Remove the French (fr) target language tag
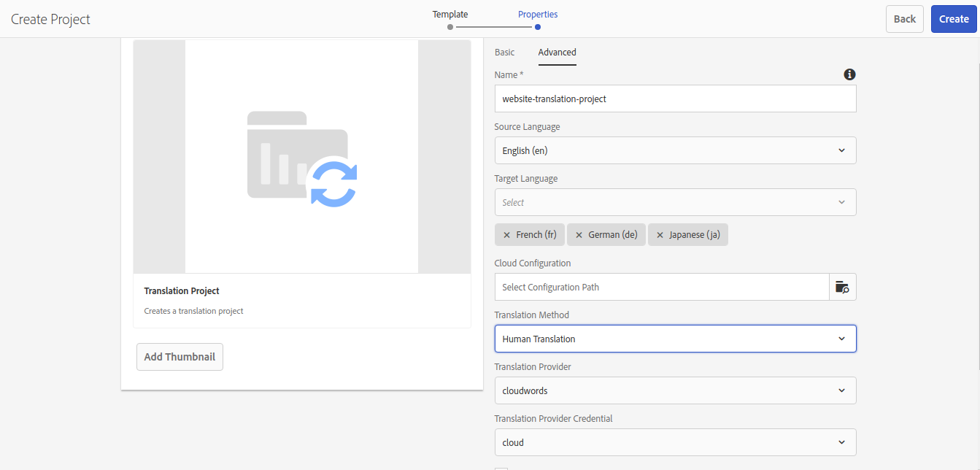980x470 pixels. click(x=506, y=235)
